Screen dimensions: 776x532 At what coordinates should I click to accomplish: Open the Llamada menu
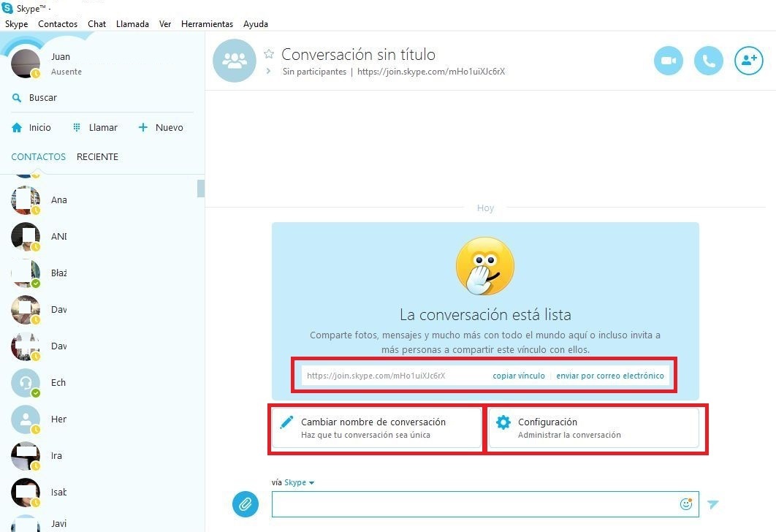tap(133, 24)
